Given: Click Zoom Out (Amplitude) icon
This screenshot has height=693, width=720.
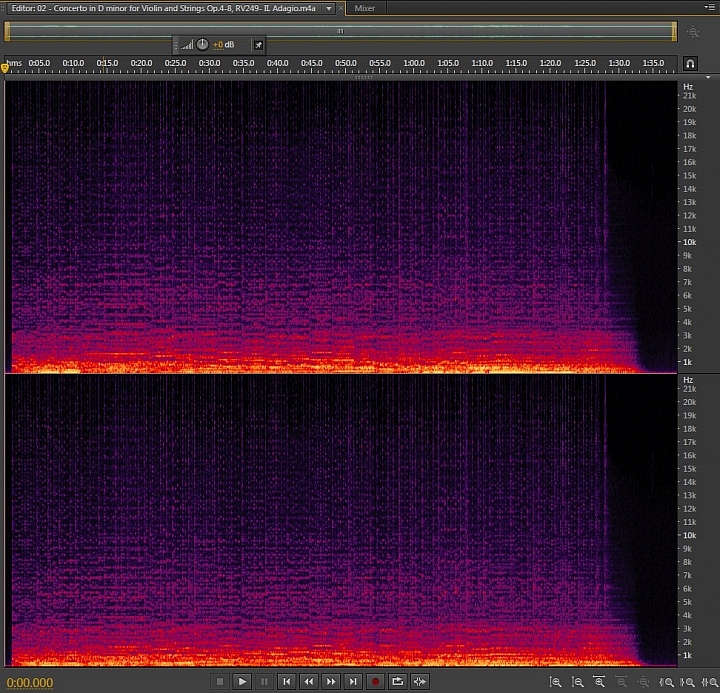Looking at the screenshot, I should click(x=577, y=682).
